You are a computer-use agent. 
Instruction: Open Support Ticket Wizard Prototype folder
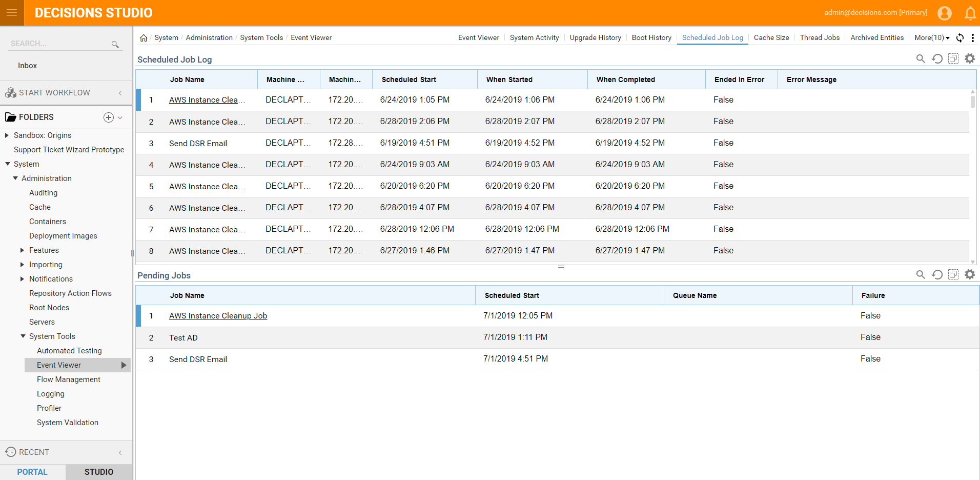69,150
